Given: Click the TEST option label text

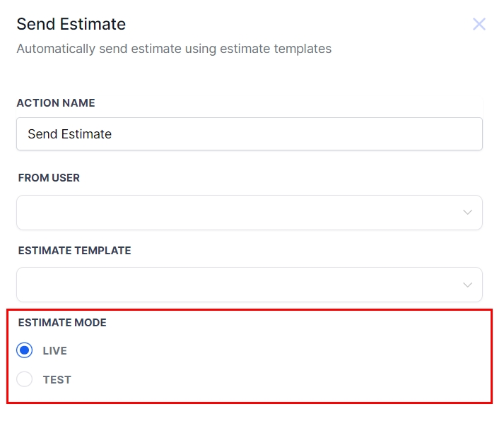Looking at the screenshot, I should (x=57, y=380).
